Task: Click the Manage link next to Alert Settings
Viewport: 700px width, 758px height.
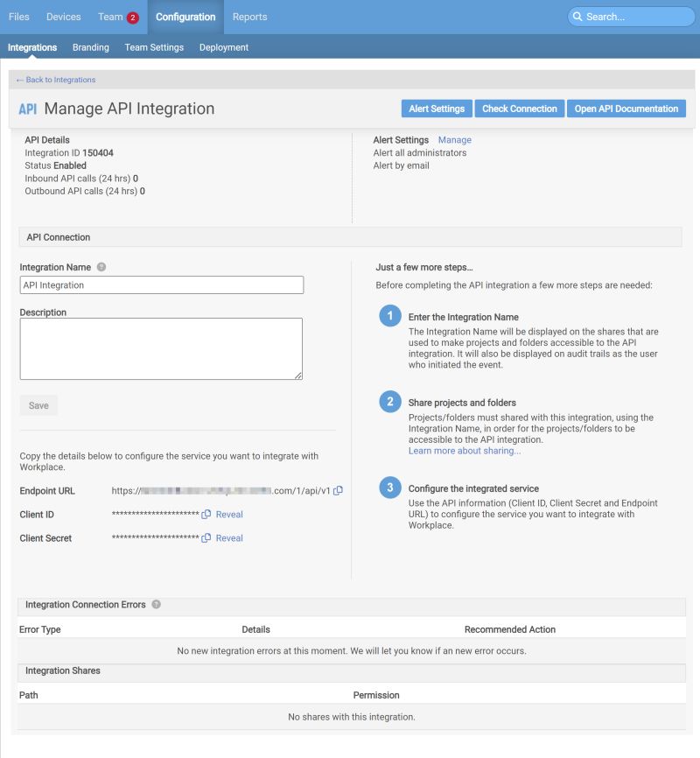Action: 456,139
